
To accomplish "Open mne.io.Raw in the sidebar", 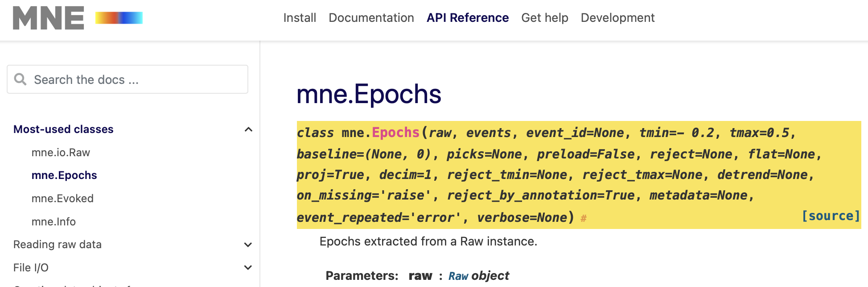I will (61, 153).
